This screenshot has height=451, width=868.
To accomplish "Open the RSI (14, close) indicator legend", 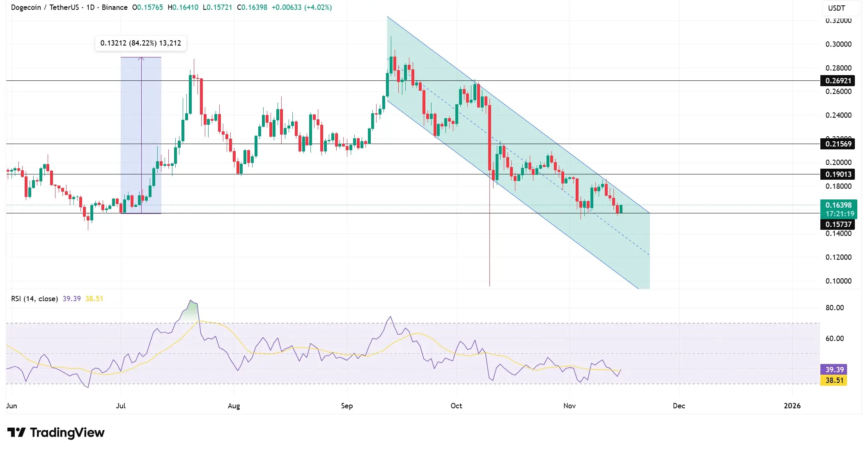I will pos(34,299).
